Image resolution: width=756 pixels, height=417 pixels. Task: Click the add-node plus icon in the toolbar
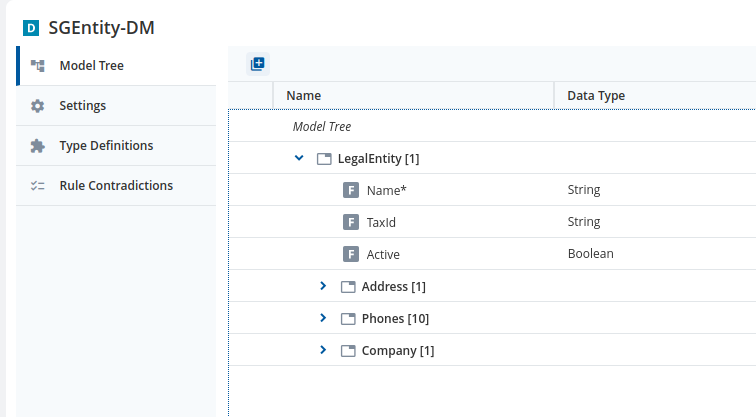(x=257, y=64)
